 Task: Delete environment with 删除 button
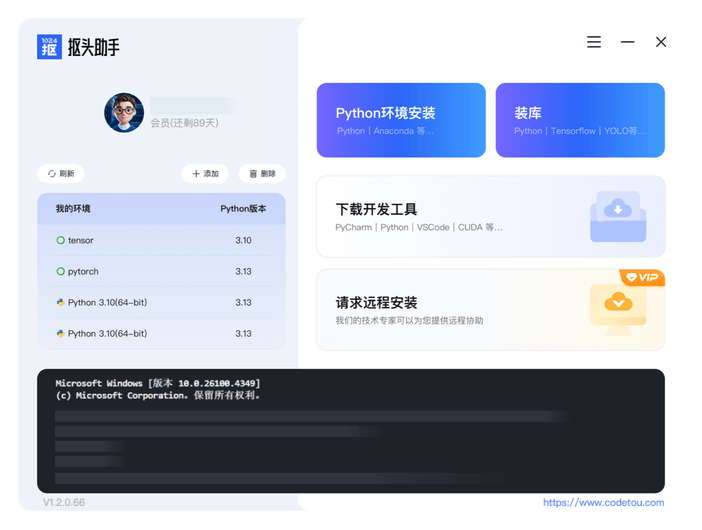pyautogui.click(x=262, y=174)
